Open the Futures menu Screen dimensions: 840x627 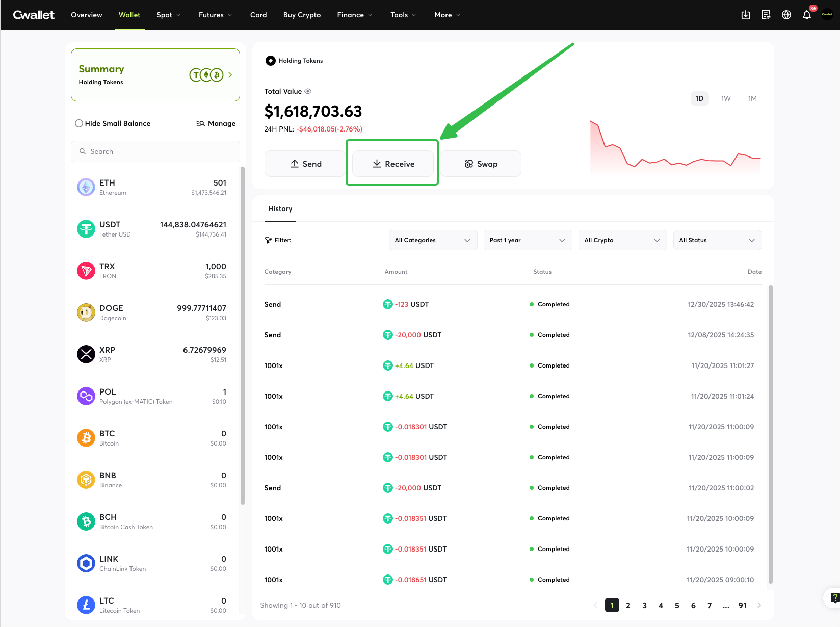[x=215, y=15]
